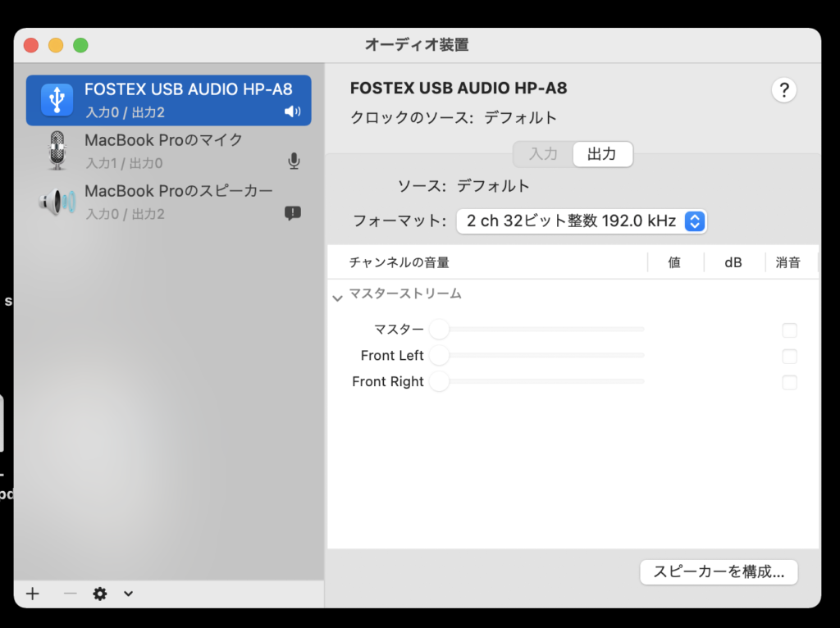Click the alert bubble icon on MacBook Proのスピーカー

click(x=293, y=212)
